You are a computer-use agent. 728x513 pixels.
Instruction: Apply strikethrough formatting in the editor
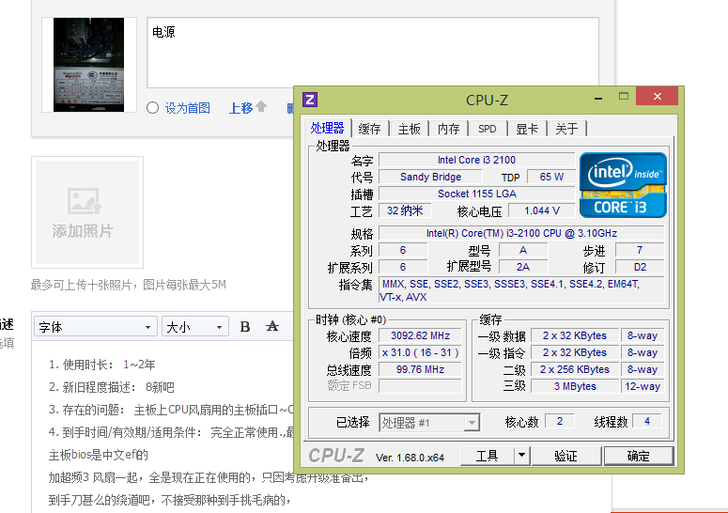click(x=272, y=327)
